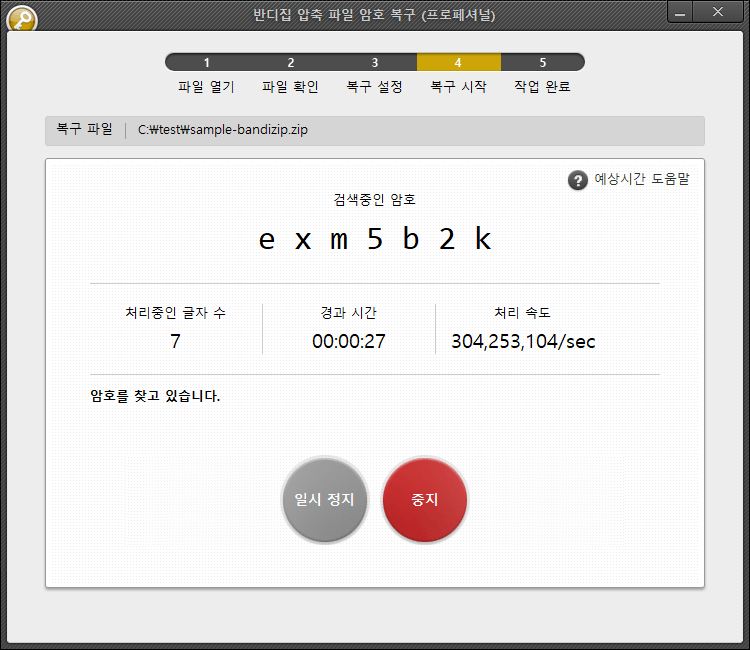The height and width of the screenshot is (650, 750).
Task: Click the status message 암호를 찾고 있습니다.
Action: point(155,396)
